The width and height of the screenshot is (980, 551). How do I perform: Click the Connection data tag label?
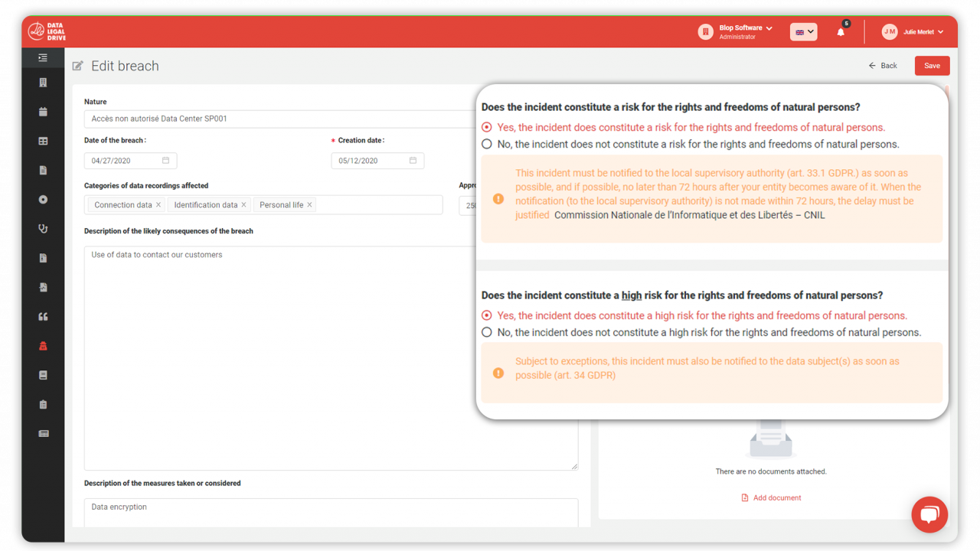[x=123, y=205]
